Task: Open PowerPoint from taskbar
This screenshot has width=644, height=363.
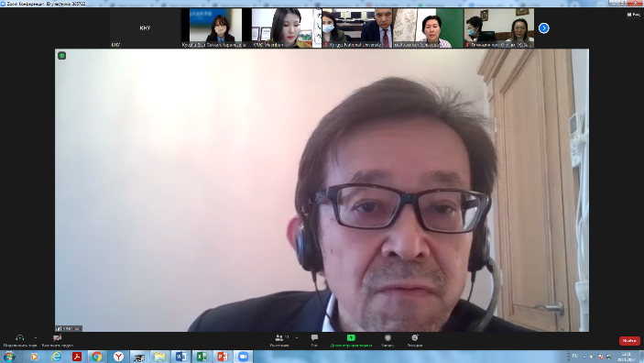Action: [x=223, y=357]
